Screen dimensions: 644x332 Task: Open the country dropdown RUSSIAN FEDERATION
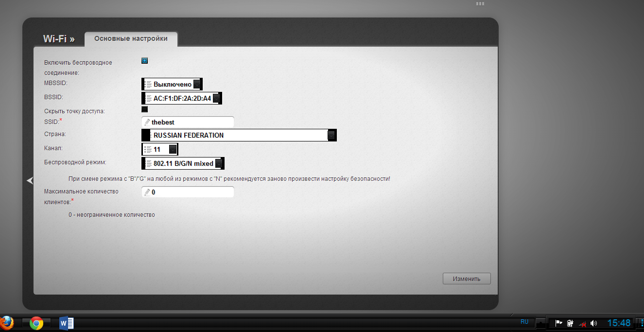(239, 135)
